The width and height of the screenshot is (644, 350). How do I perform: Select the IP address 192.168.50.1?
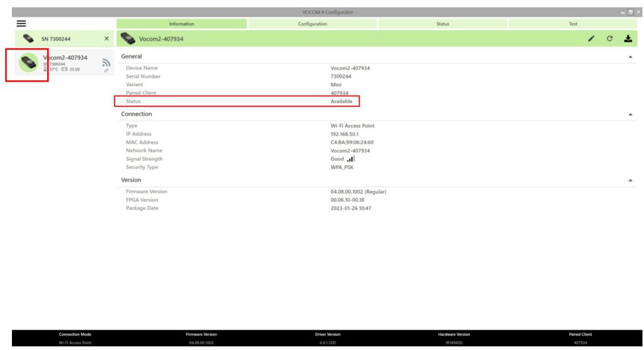[345, 134]
